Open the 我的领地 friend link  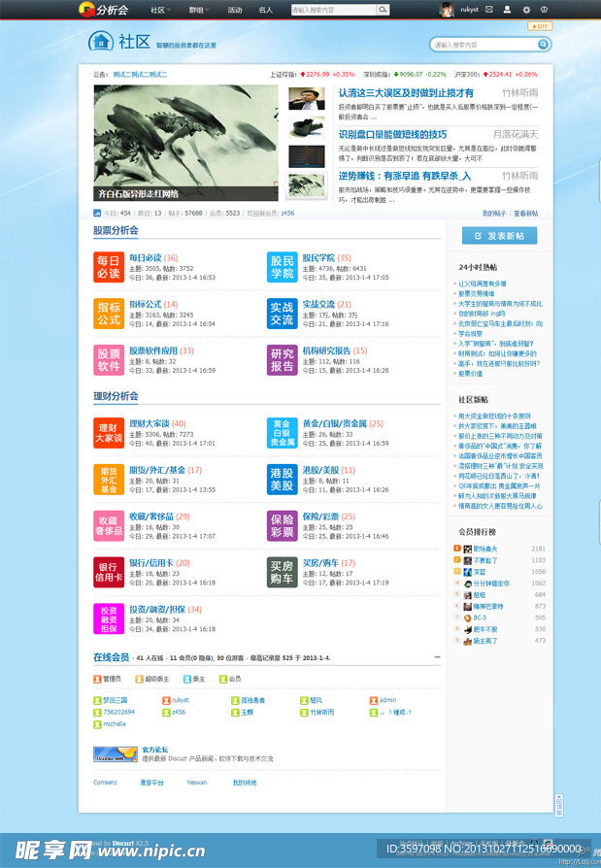pyautogui.click(x=245, y=783)
